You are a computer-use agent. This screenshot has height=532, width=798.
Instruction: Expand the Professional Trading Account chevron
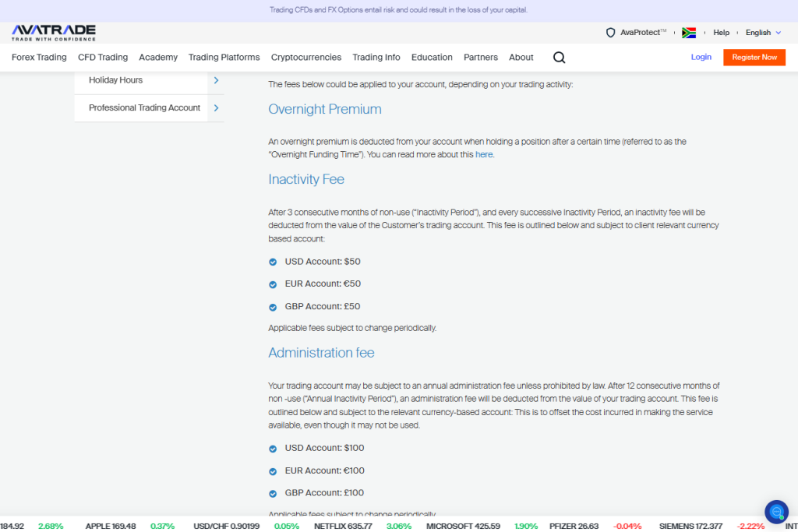coord(217,107)
